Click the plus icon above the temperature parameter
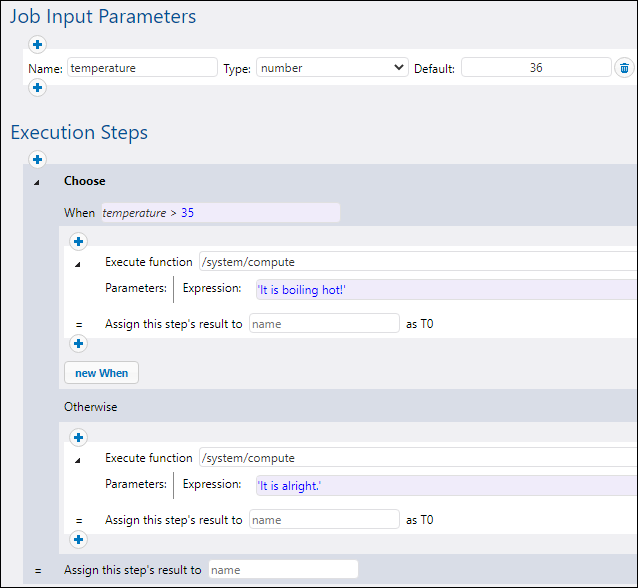The width and height of the screenshot is (638, 588). point(37,44)
